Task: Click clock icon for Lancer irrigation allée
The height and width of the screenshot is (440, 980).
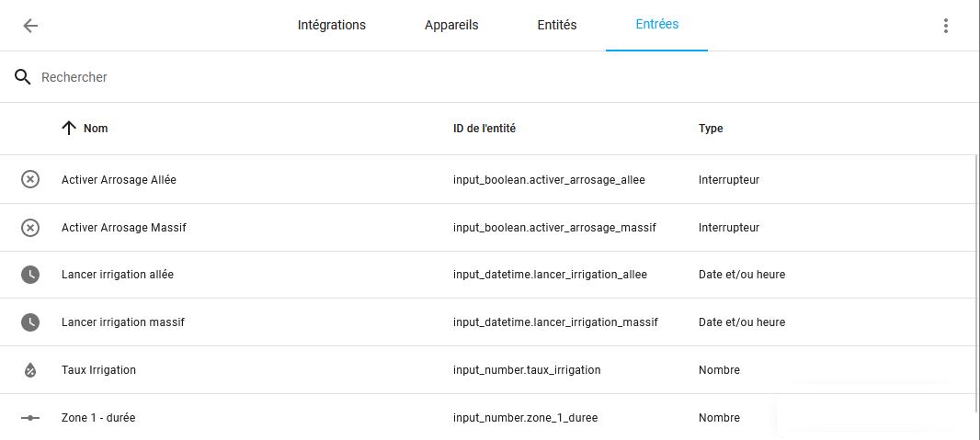Action: [30, 275]
